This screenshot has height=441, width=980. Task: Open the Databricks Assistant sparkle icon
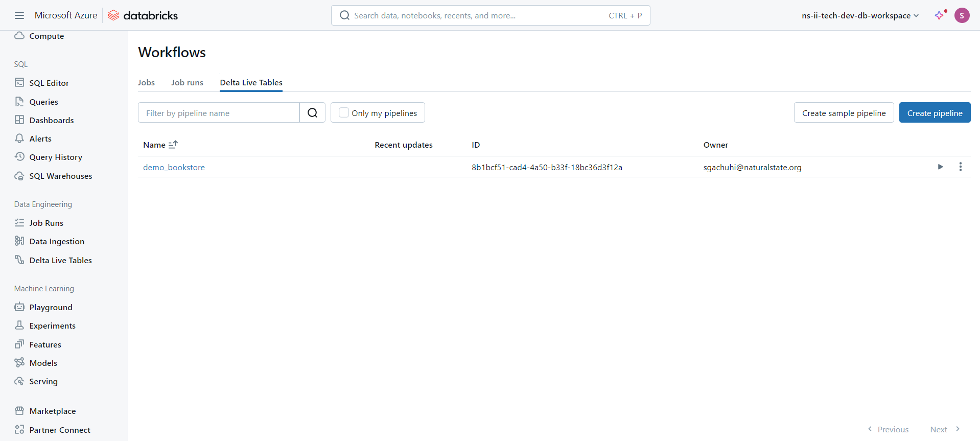tap(940, 15)
